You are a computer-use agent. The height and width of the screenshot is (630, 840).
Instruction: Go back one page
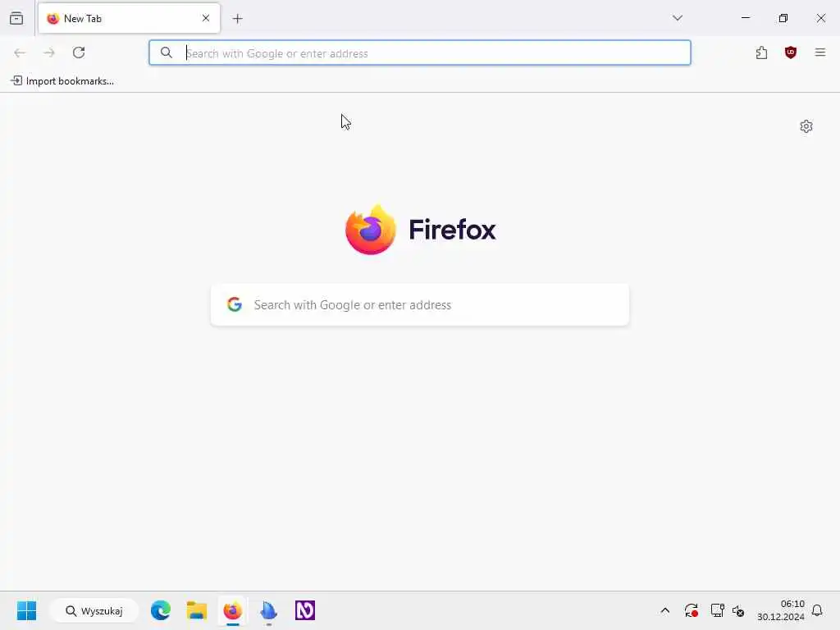[20, 52]
